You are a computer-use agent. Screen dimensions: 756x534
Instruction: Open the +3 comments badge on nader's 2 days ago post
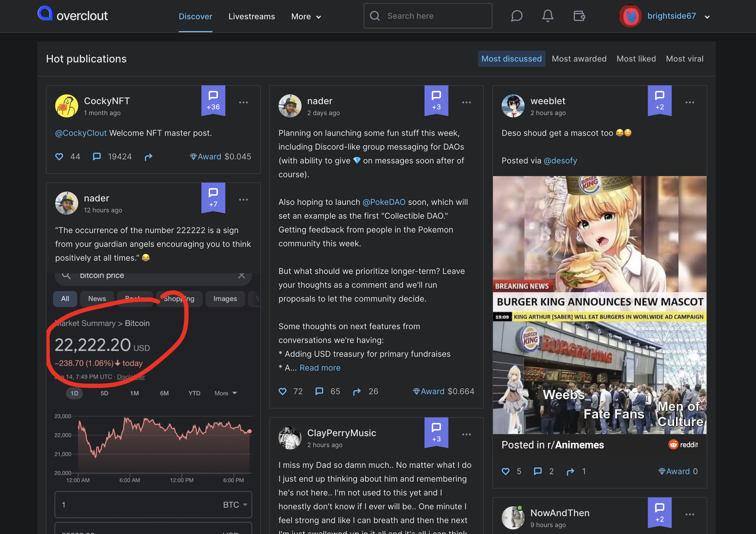pos(436,100)
